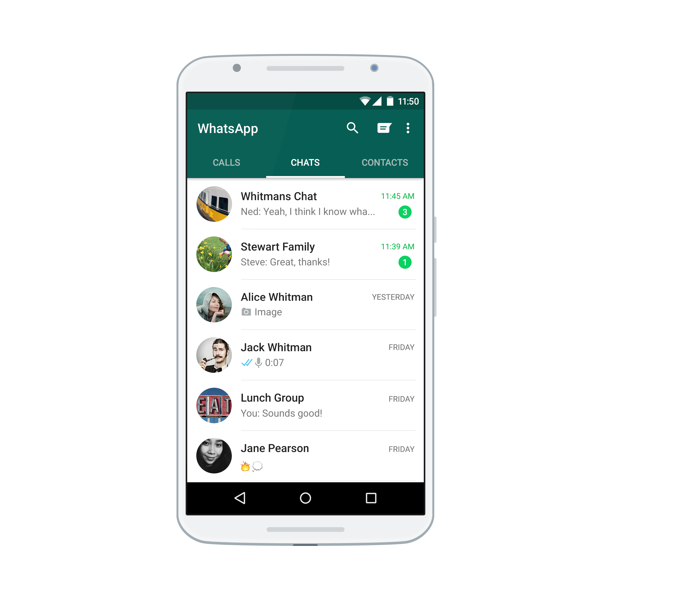Tap the blue double-tick read receipt icon
This screenshot has height=600, width=700.
(x=248, y=362)
